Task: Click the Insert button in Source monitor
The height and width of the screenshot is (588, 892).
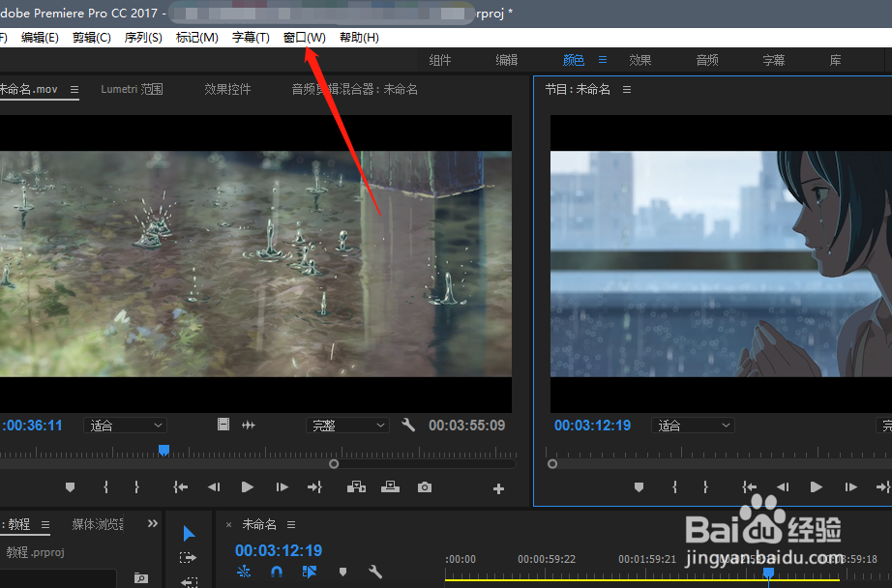Action: (x=356, y=486)
